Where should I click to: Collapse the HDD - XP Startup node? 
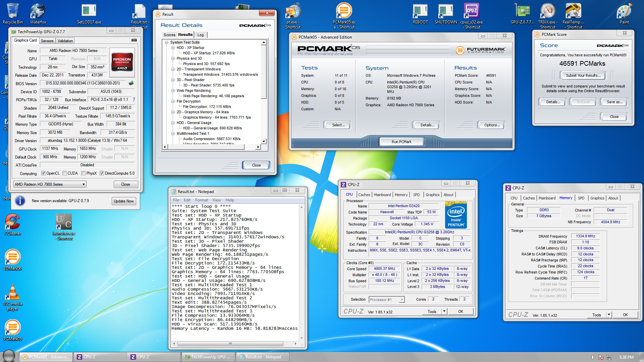pyautogui.click(x=173, y=48)
